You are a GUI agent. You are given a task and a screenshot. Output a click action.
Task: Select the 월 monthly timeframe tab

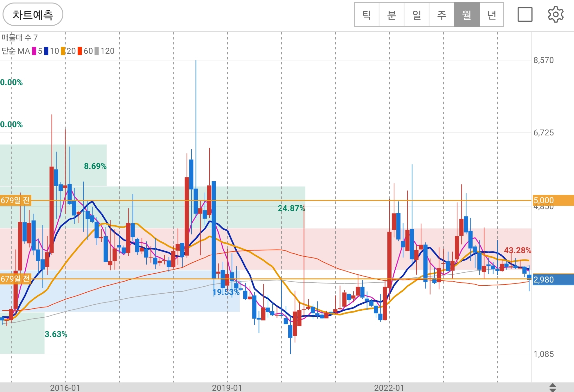coord(467,15)
